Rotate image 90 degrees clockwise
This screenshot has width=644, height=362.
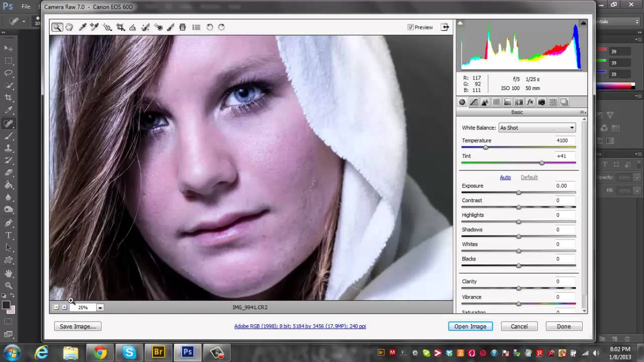(221, 27)
